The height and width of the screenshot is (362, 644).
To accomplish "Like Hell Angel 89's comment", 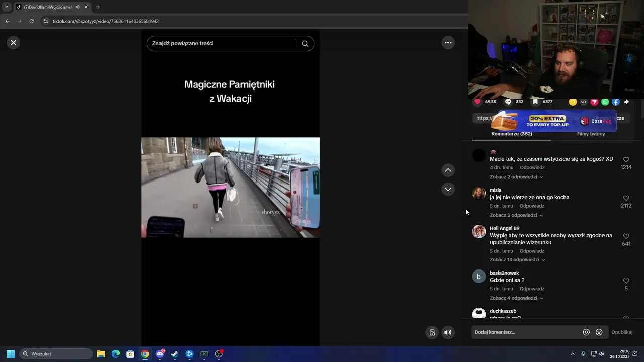I will 626,236.
